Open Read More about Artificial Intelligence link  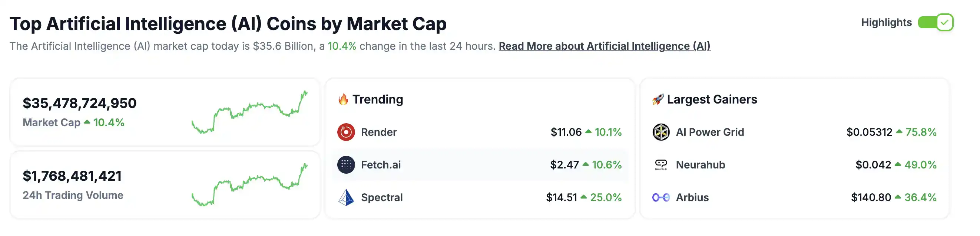click(x=604, y=46)
